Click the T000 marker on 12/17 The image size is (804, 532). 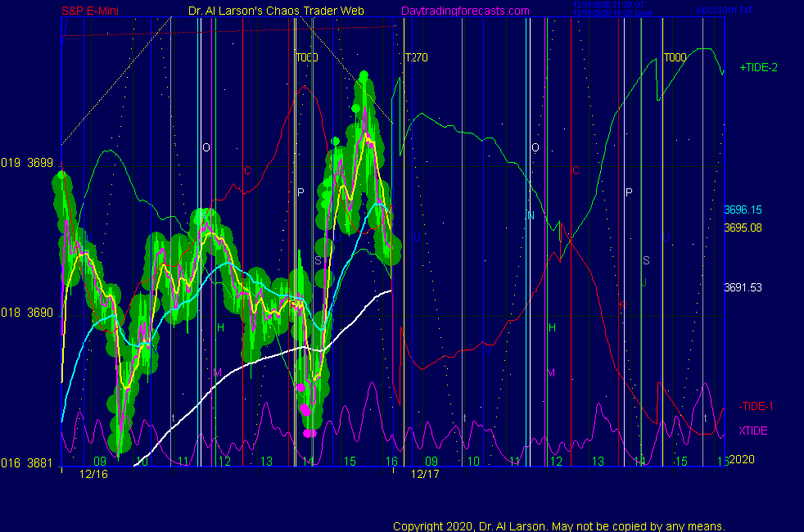675,57
